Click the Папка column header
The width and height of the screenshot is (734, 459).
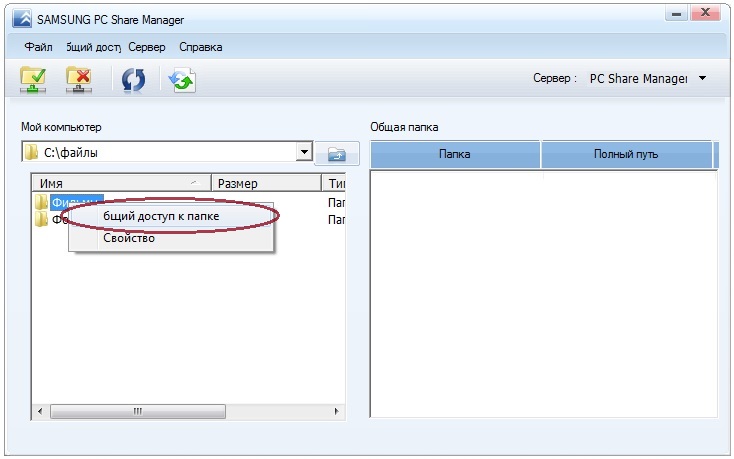(455, 154)
